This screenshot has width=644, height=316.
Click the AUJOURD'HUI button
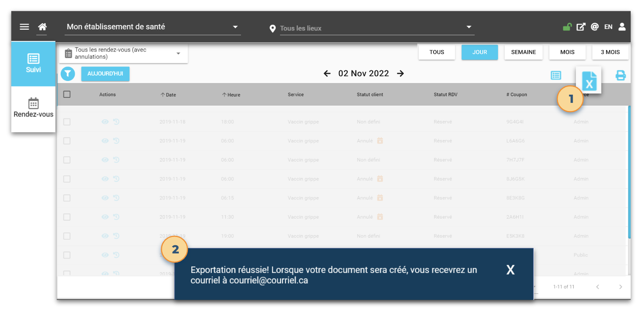click(x=105, y=74)
